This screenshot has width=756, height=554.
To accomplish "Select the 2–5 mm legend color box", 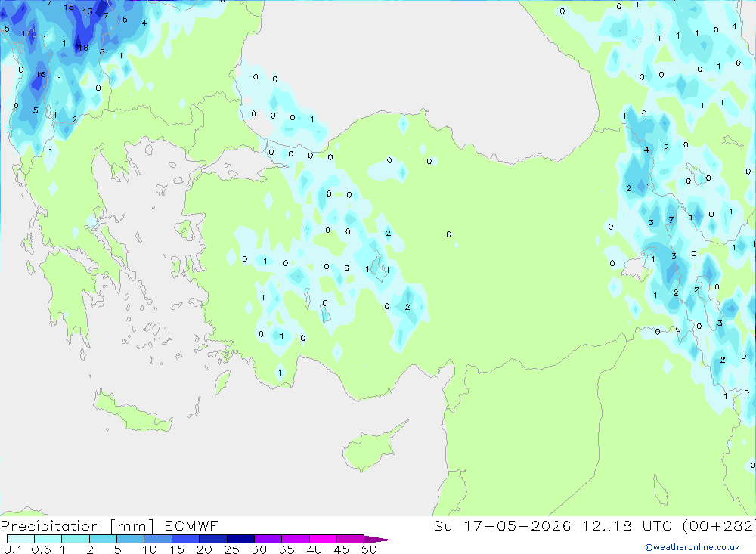I will coord(103,539).
